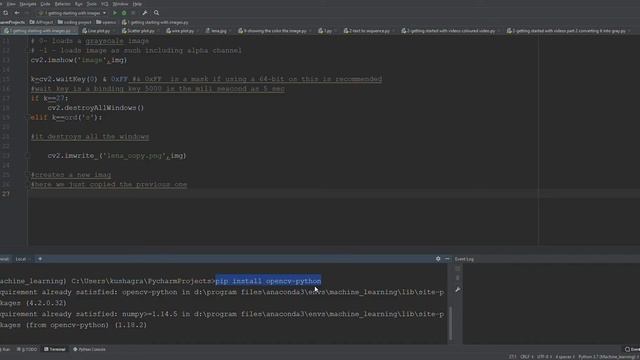Viewport: 640px width, 360px height.
Task: Click the green Run button in toolbar
Action: [115, 13]
